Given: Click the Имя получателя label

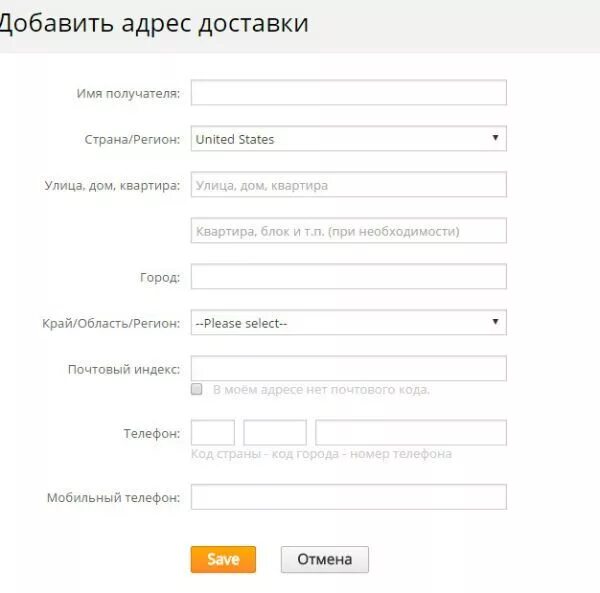Looking at the screenshot, I should (x=128, y=93).
